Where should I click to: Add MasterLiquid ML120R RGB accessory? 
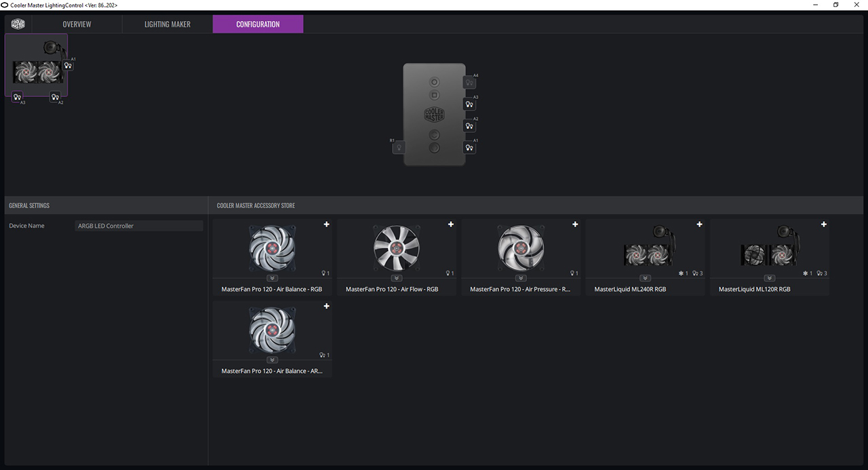click(x=824, y=224)
